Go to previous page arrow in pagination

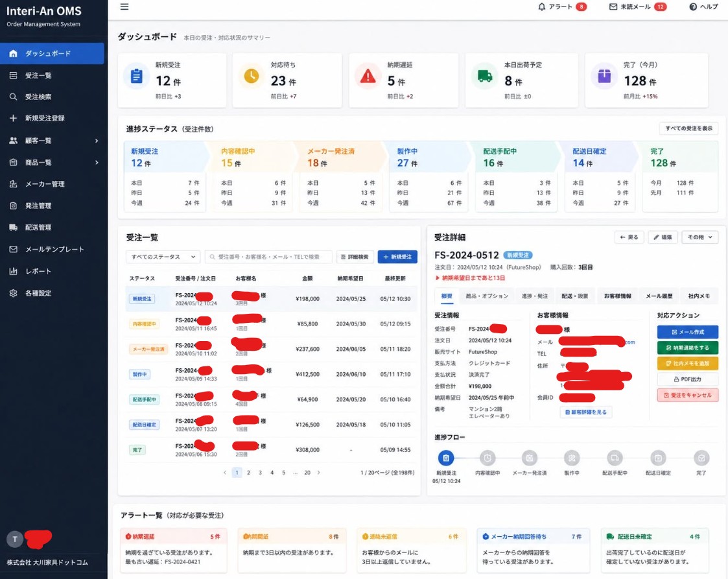click(225, 473)
